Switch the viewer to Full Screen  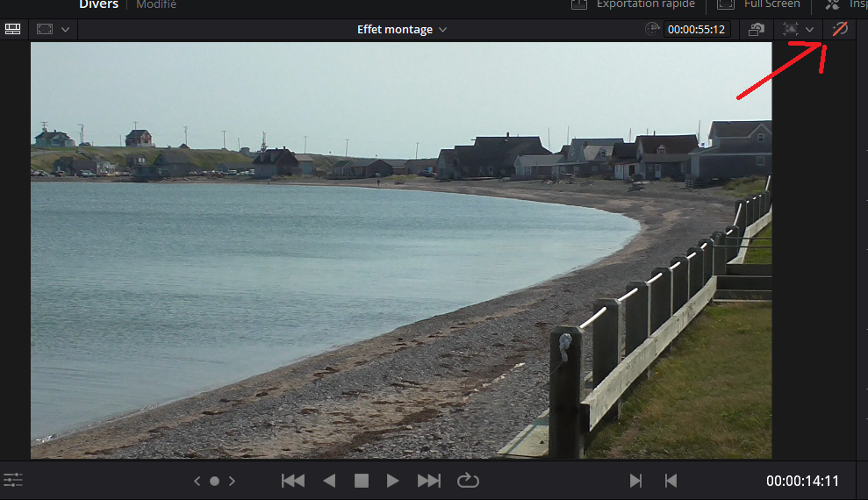760,4
